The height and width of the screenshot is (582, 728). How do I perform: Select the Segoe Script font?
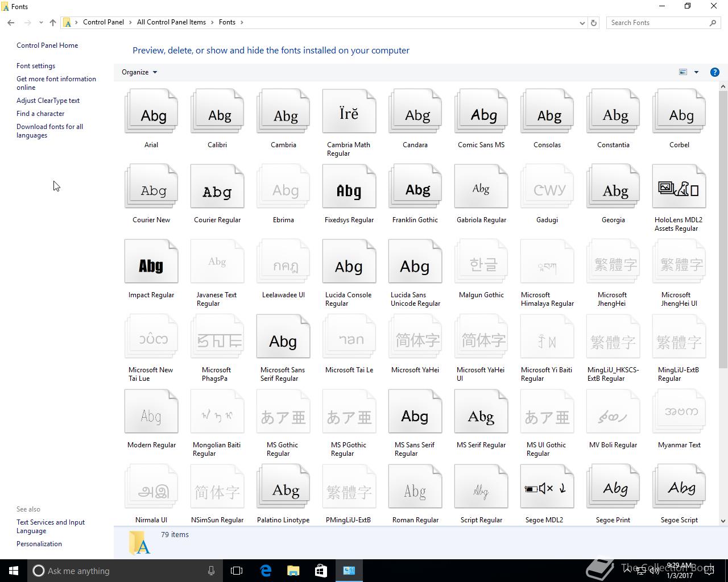(679, 487)
